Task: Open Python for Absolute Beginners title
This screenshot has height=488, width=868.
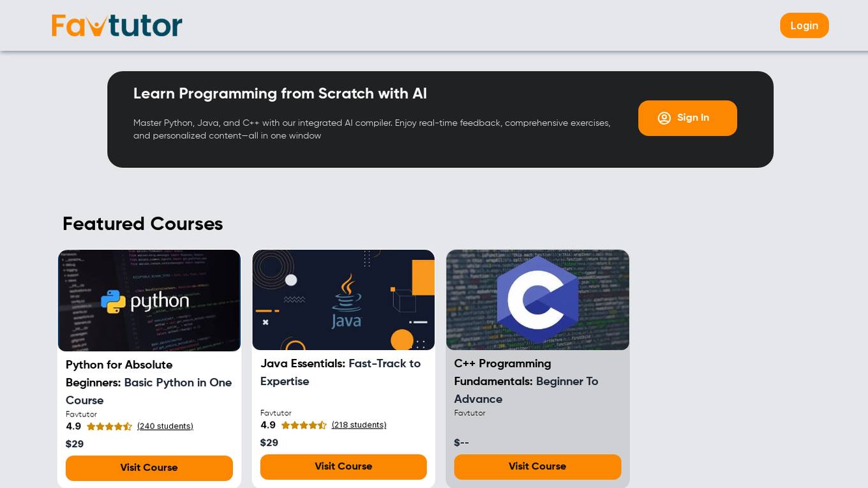Action: pos(149,383)
